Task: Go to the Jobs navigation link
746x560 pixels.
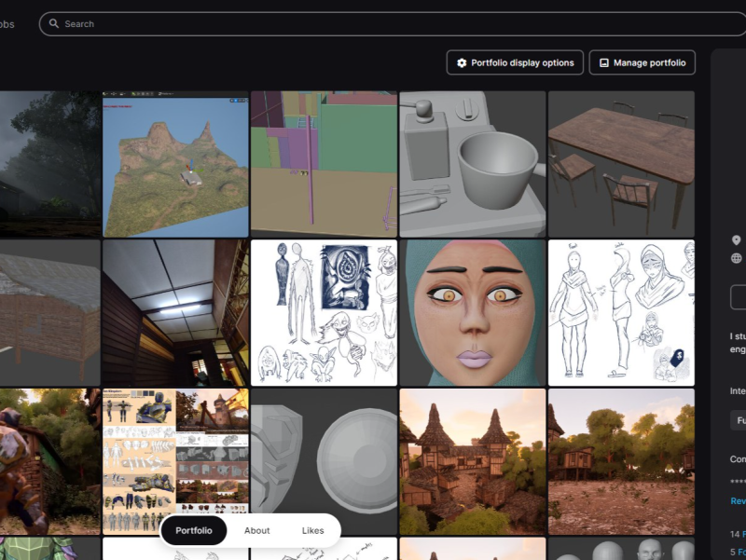Action: coord(7,24)
